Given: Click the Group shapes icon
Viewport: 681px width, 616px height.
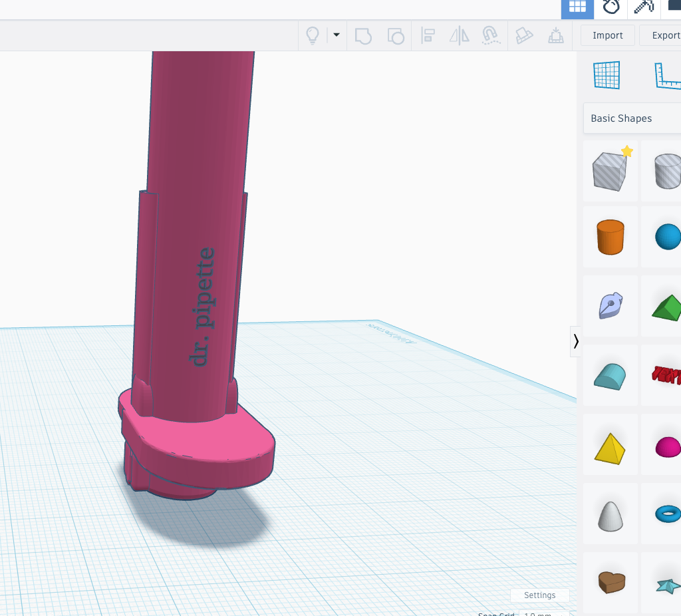Looking at the screenshot, I should 363,36.
